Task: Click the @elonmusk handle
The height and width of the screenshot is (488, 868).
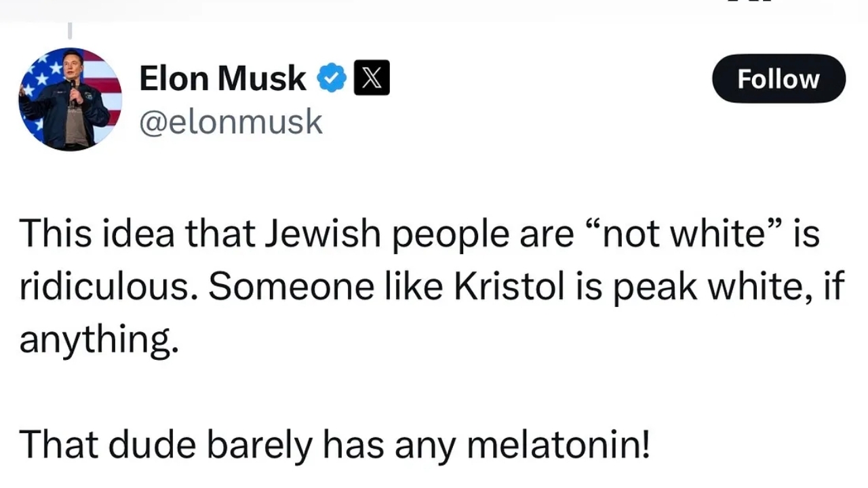Action: pos(231,122)
